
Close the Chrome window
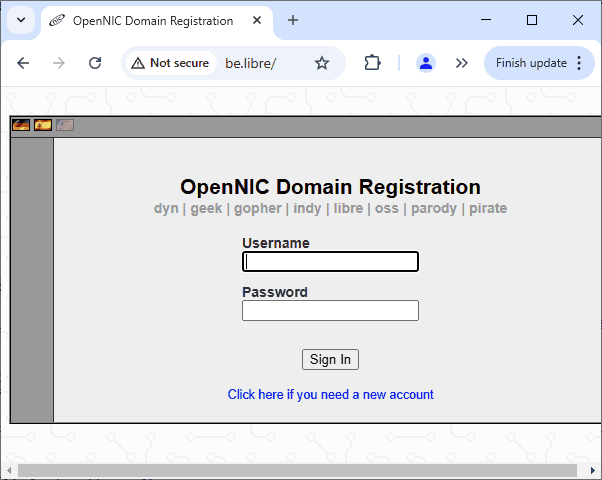pyautogui.click(x=578, y=20)
